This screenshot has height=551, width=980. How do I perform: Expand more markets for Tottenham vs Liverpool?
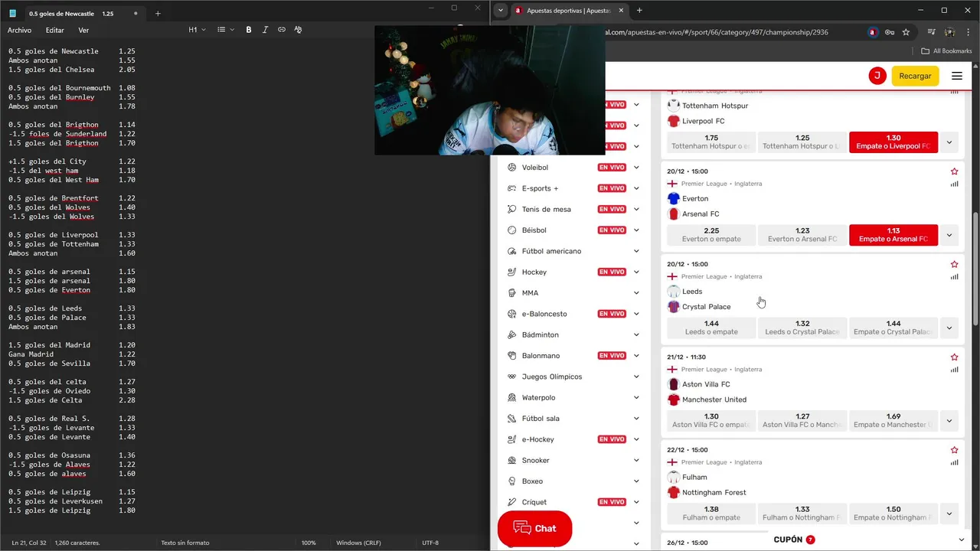pos(949,142)
